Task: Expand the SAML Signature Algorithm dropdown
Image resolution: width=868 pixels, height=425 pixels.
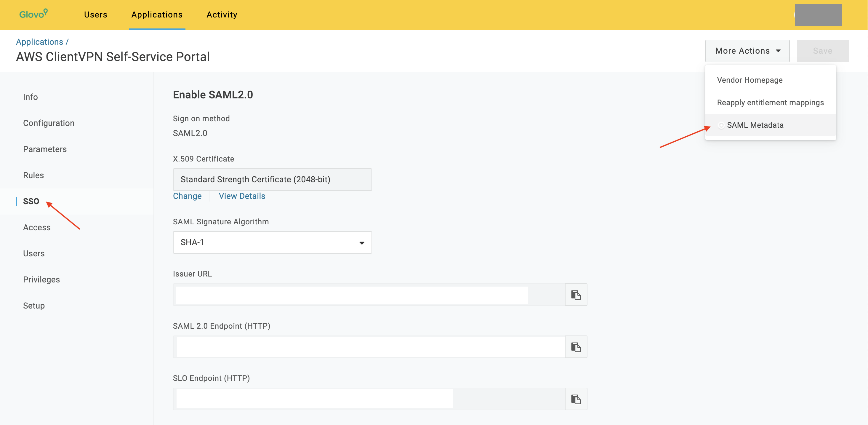Action: pyautogui.click(x=272, y=242)
